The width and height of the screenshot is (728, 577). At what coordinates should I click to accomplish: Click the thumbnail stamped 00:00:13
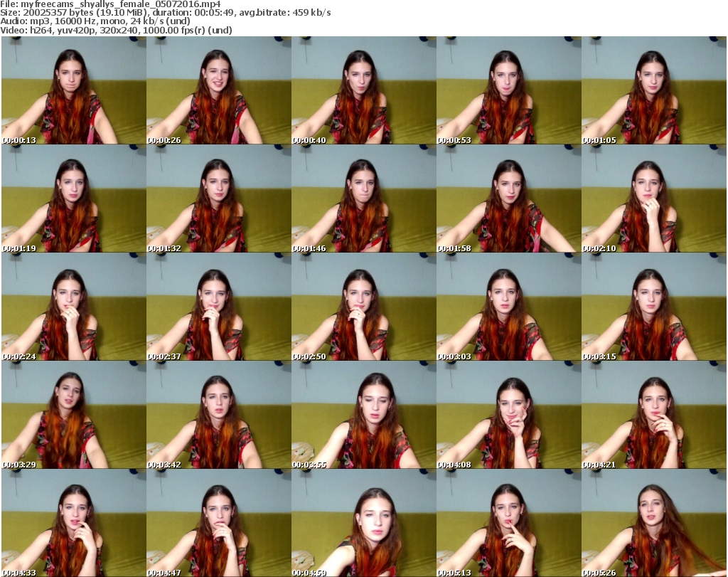[x=74, y=90]
